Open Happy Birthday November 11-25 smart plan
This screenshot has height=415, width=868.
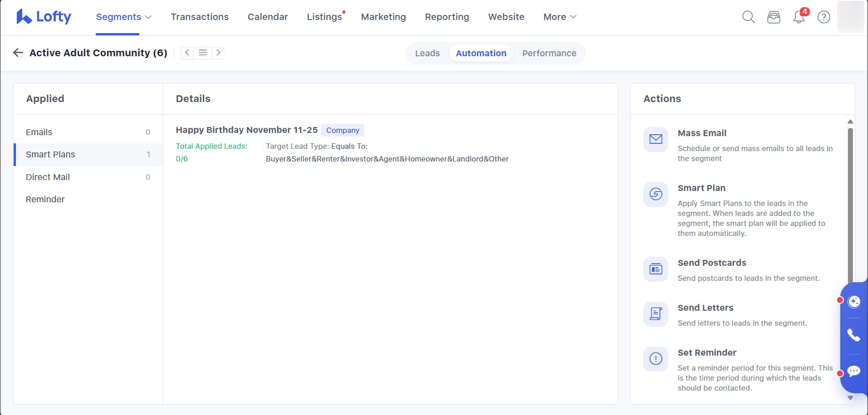pos(247,130)
